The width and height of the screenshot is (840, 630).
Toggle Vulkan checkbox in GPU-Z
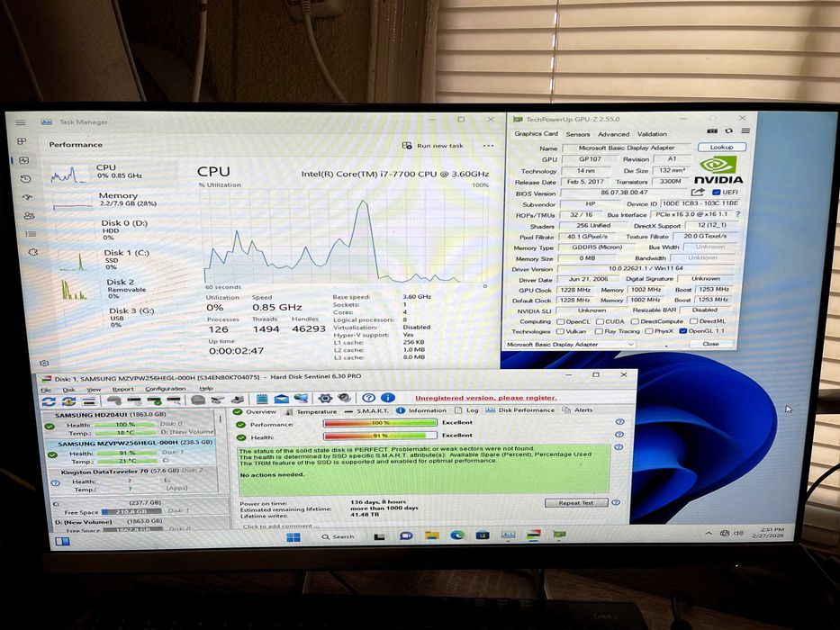(x=560, y=331)
